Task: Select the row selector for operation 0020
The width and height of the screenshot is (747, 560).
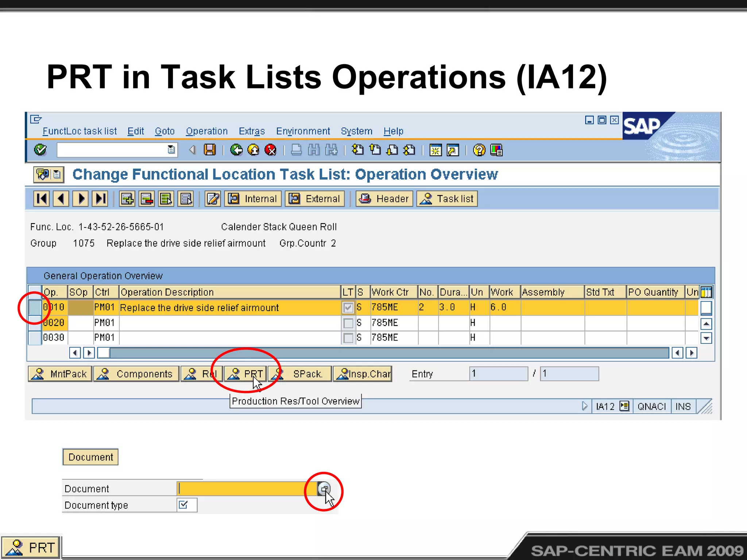Action: (x=35, y=323)
